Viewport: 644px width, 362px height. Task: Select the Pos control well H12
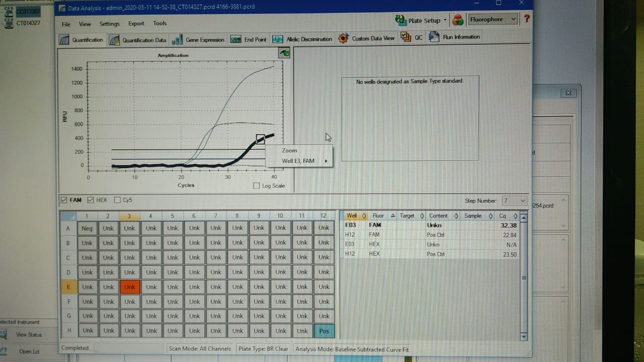324,331
